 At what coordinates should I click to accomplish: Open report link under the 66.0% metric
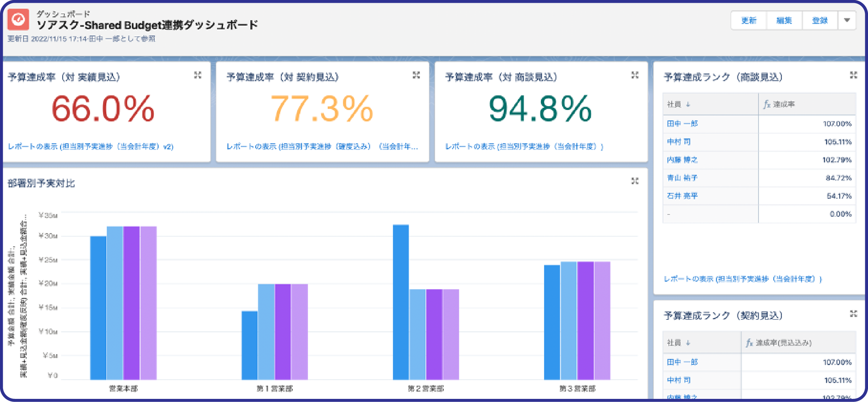point(91,147)
